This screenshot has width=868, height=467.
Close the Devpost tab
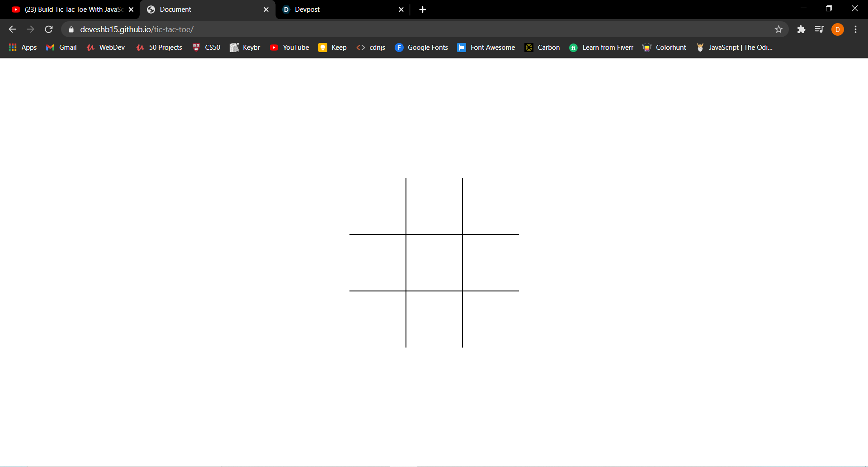401,10
